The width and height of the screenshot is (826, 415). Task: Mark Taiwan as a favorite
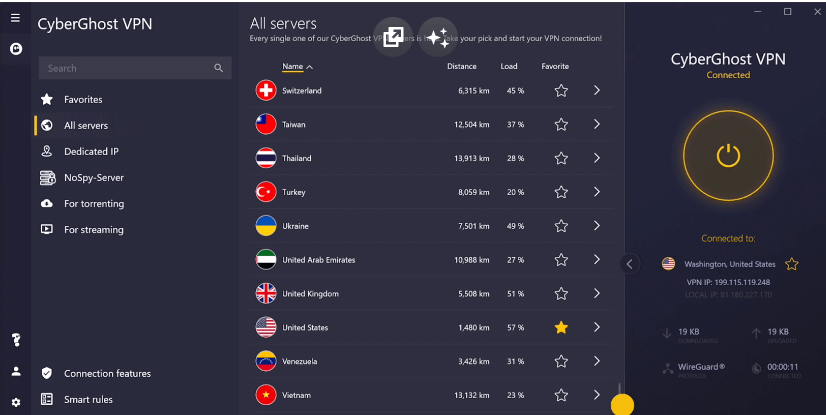tap(561, 125)
